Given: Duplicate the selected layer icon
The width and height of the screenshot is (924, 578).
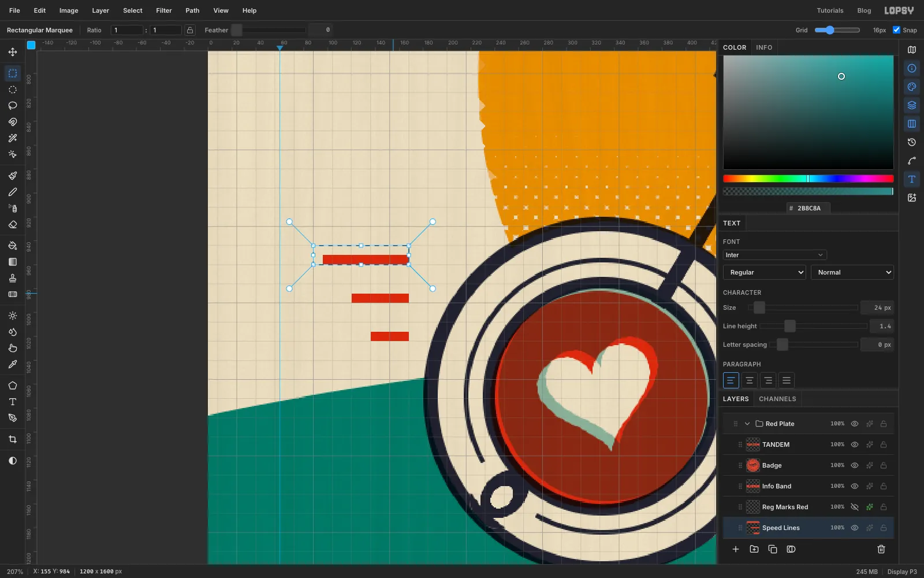Looking at the screenshot, I should pos(773,549).
